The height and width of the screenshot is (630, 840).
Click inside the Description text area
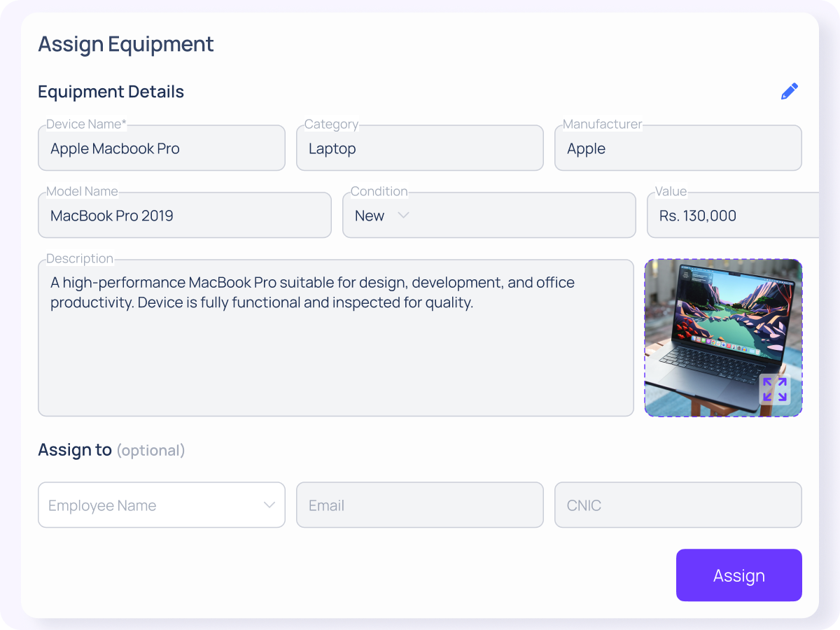(335, 350)
